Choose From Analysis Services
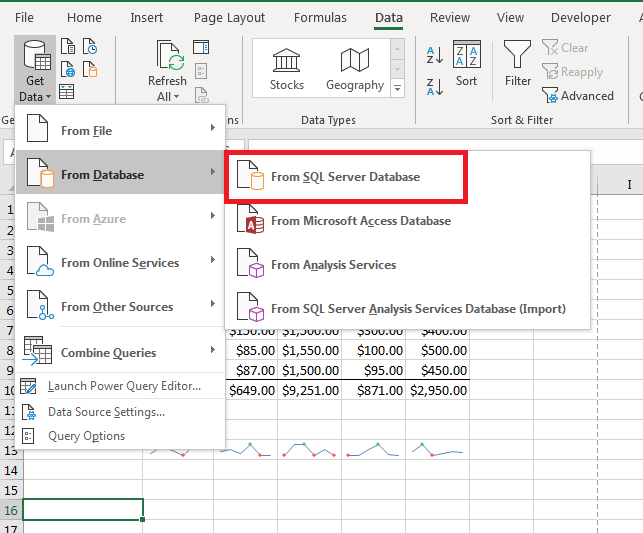Image resolution: width=643 pixels, height=533 pixels. click(x=407, y=265)
